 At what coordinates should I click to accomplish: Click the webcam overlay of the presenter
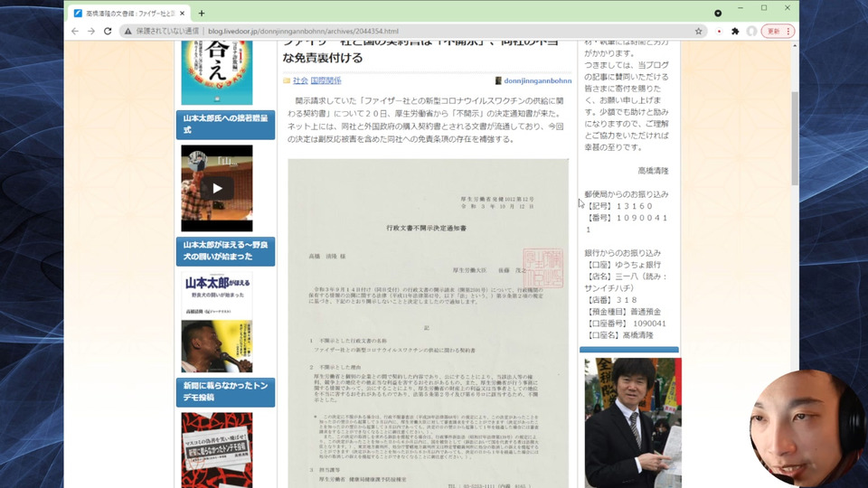(807, 428)
